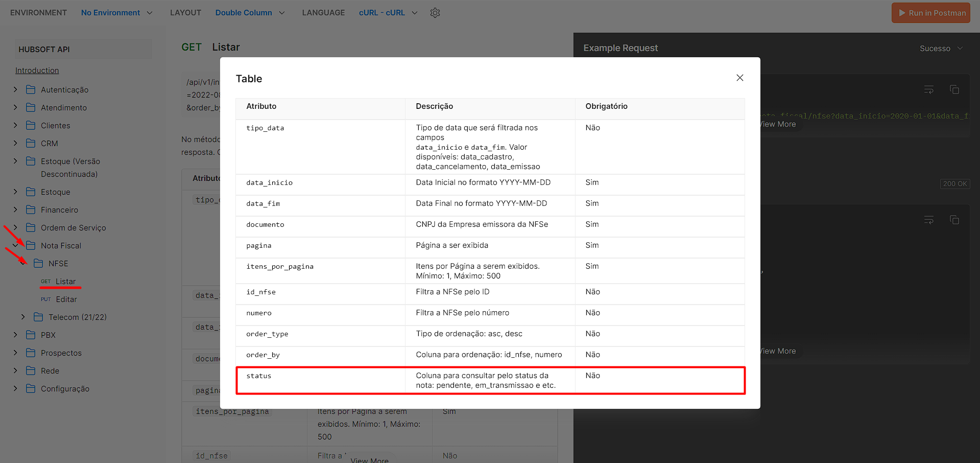Click the Clientes folder icon
980x463 pixels.
[x=31, y=125]
